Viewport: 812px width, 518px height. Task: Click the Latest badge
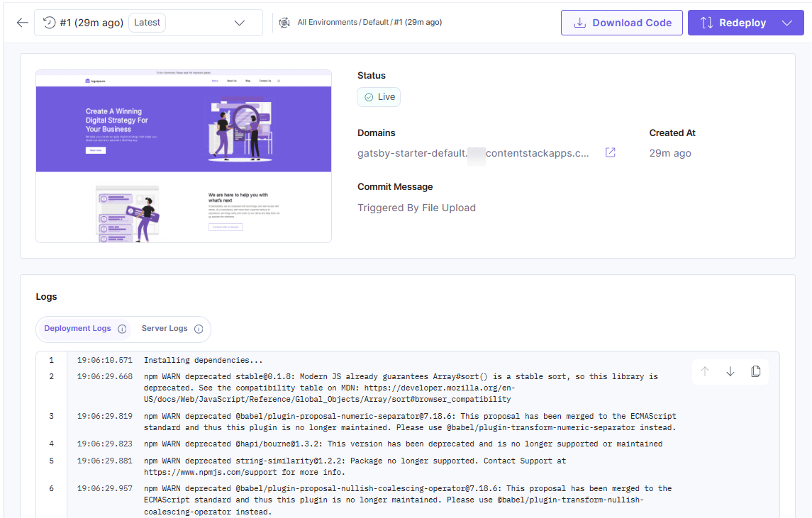click(147, 23)
